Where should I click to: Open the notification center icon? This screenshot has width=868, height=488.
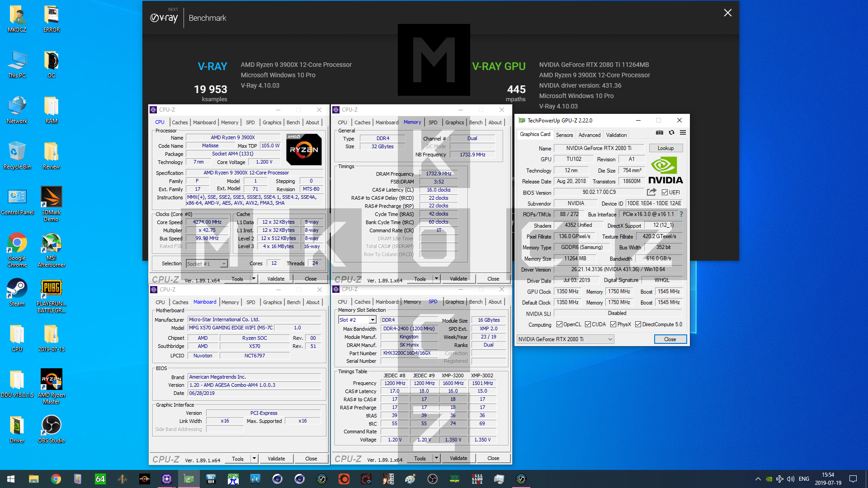click(853, 479)
